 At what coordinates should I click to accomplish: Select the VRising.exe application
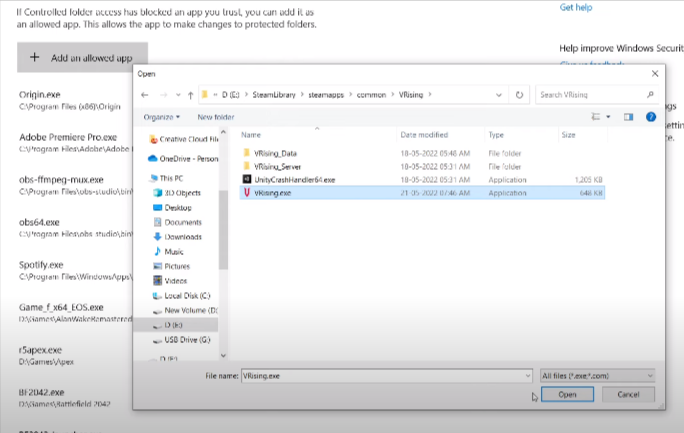(422, 193)
